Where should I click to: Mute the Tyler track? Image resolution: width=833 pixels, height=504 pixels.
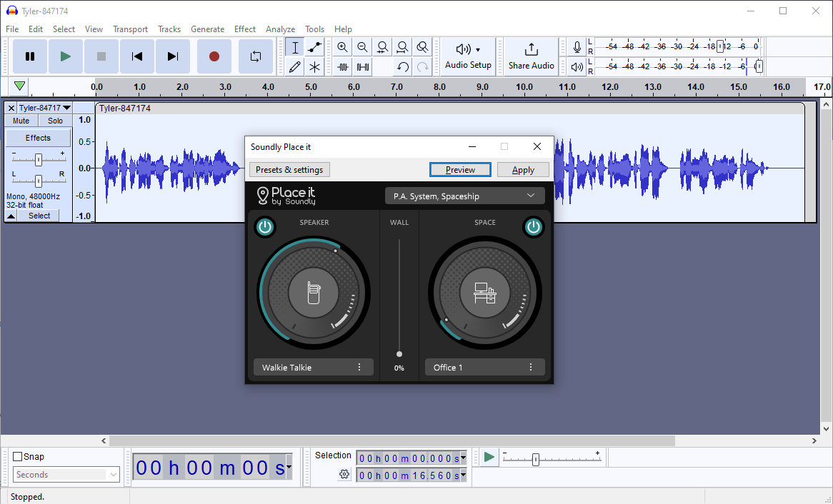click(x=21, y=121)
